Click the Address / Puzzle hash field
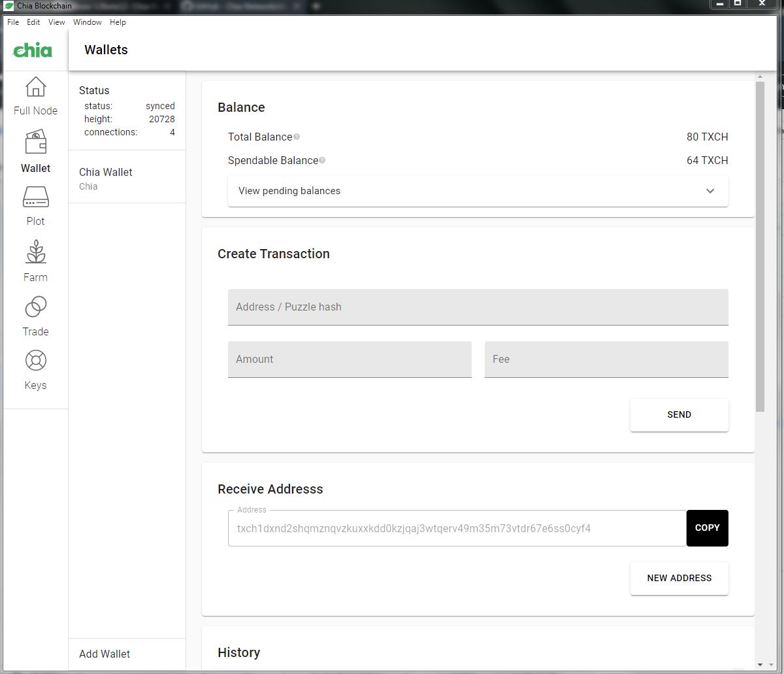 pyautogui.click(x=478, y=307)
